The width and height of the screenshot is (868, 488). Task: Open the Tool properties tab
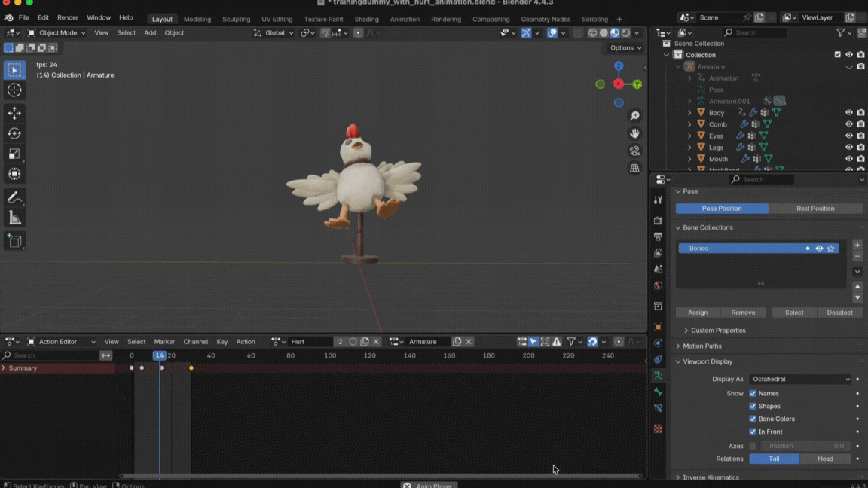click(x=659, y=200)
